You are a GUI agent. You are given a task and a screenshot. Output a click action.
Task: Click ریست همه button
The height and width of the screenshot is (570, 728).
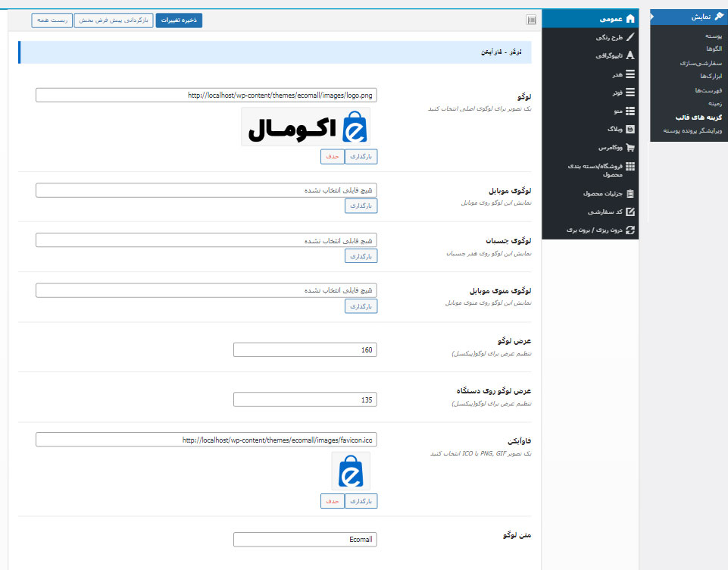coord(52,20)
